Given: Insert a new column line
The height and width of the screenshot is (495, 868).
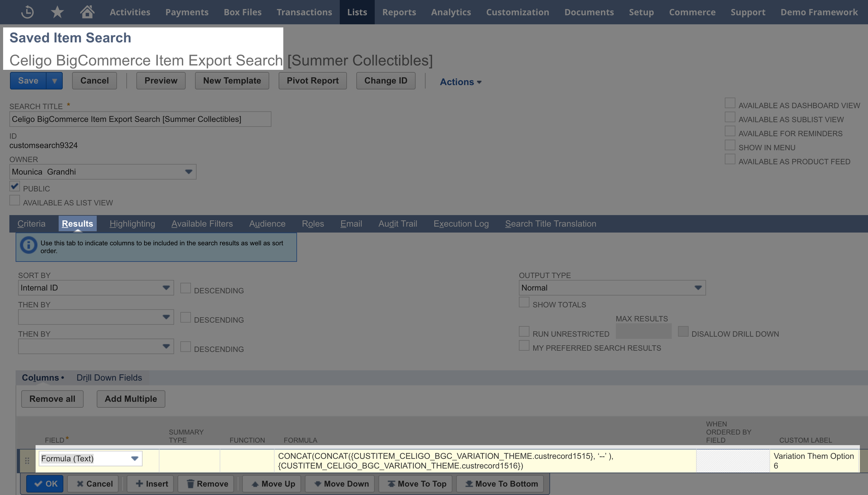Looking at the screenshot, I should click(x=150, y=483).
